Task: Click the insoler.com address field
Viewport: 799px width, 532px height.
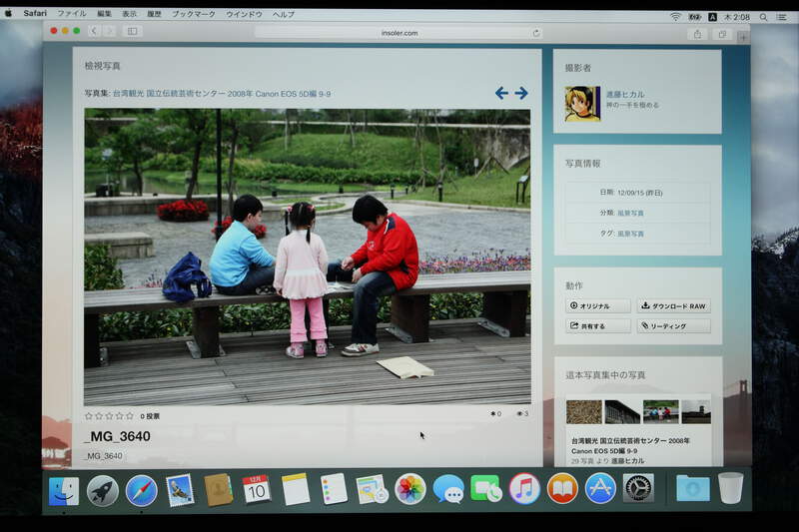Action: [x=398, y=33]
